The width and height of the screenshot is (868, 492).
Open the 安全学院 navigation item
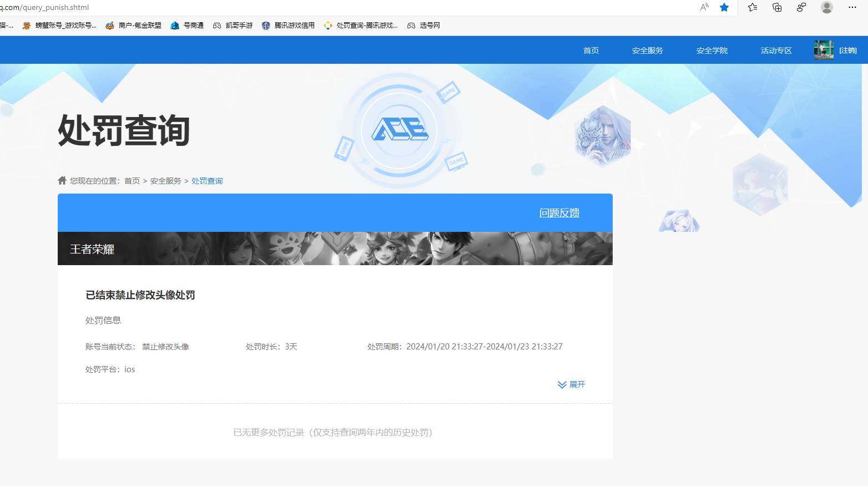pyautogui.click(x=711, y=50)
